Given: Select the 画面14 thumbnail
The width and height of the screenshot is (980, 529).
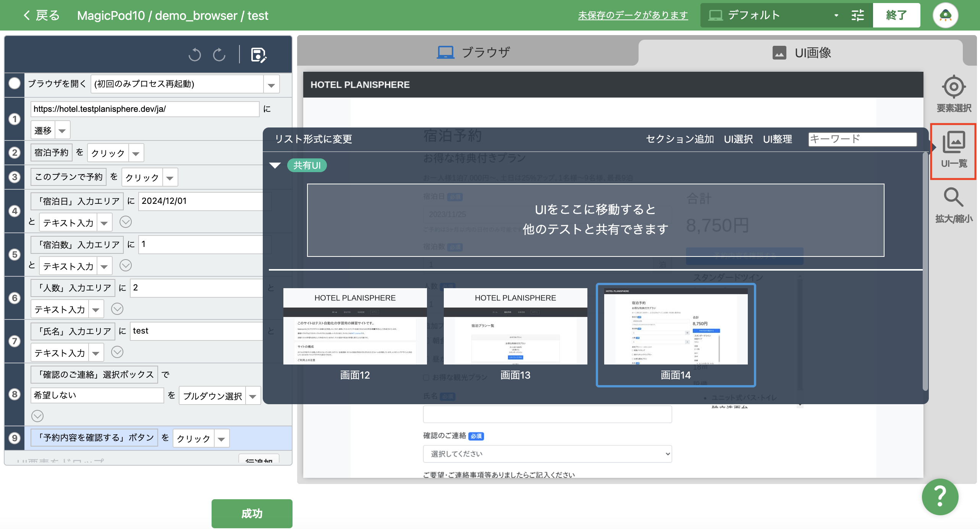Looking at the screenshot, I should pos(676,335).
